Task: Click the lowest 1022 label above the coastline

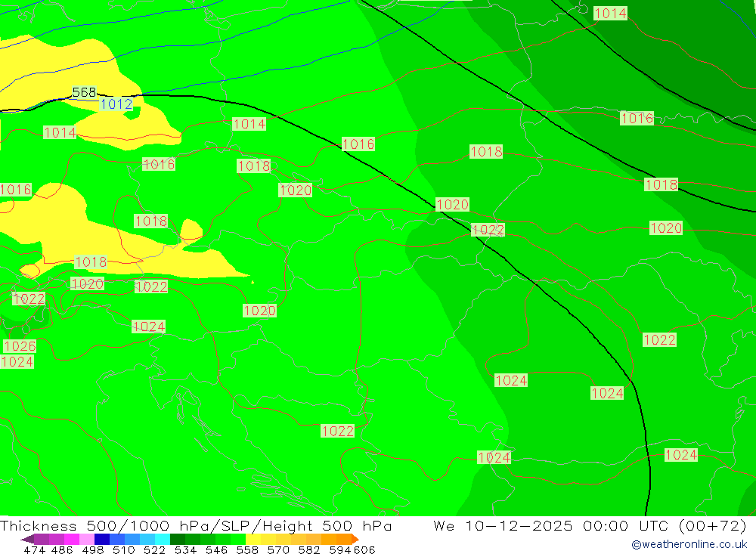Action: 337,431
